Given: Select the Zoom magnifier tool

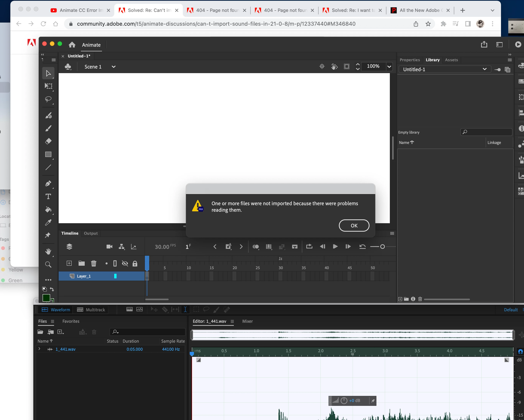Looking at the screenshot, I should [x=48, y=264].
